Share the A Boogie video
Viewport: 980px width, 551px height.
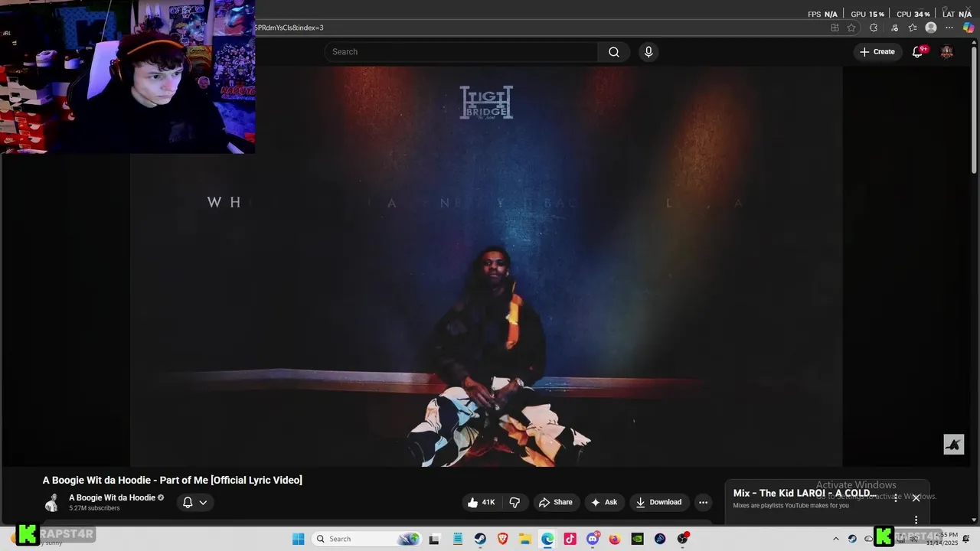(556, 503)
